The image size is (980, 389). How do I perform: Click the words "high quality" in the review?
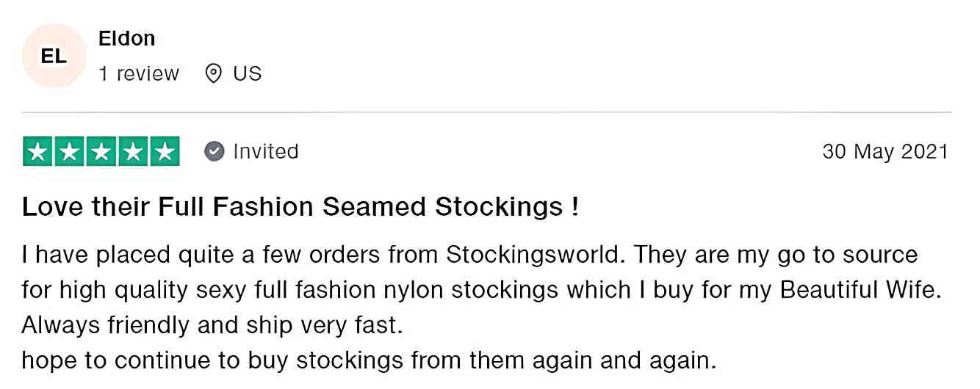click(x=122, y=290)
